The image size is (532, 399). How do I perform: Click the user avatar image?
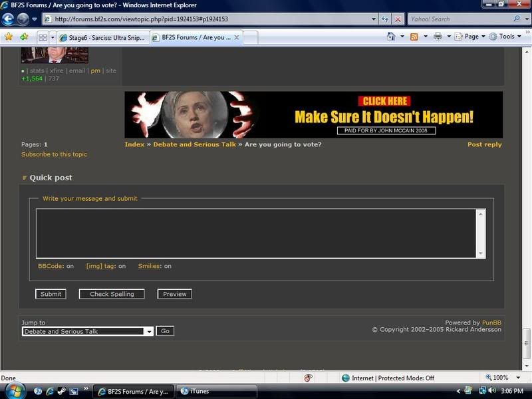point(55,55)
